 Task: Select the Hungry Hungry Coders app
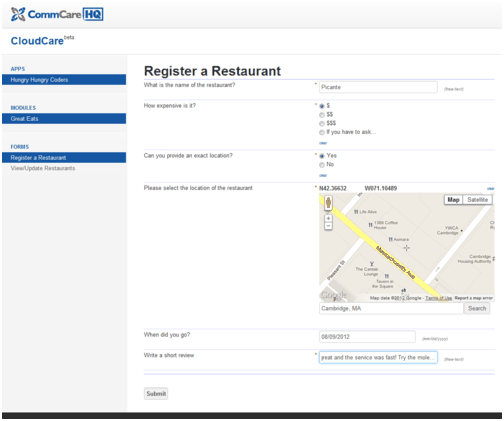(64, 80)
